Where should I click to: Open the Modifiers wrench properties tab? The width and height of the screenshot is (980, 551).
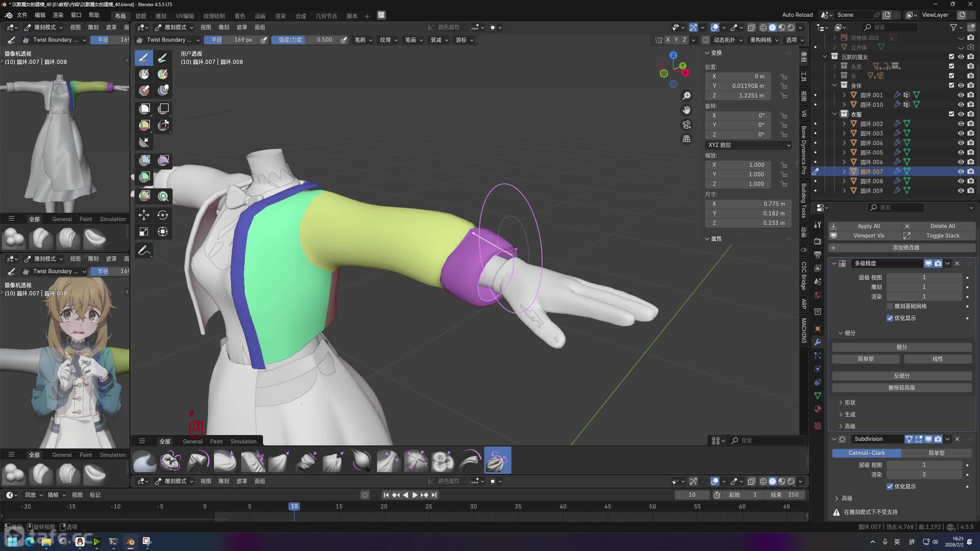[x=818, y=342]
